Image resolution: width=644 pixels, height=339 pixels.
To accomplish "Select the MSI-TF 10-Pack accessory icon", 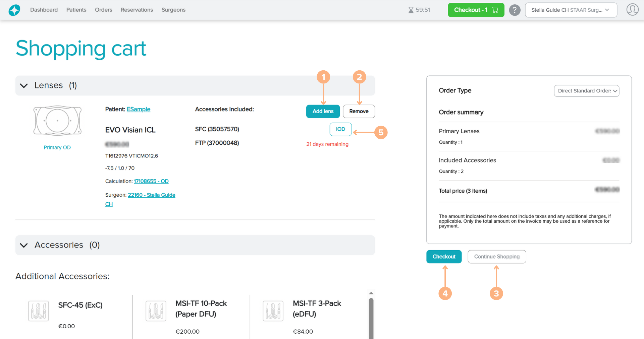I will (x=156, y=311).
